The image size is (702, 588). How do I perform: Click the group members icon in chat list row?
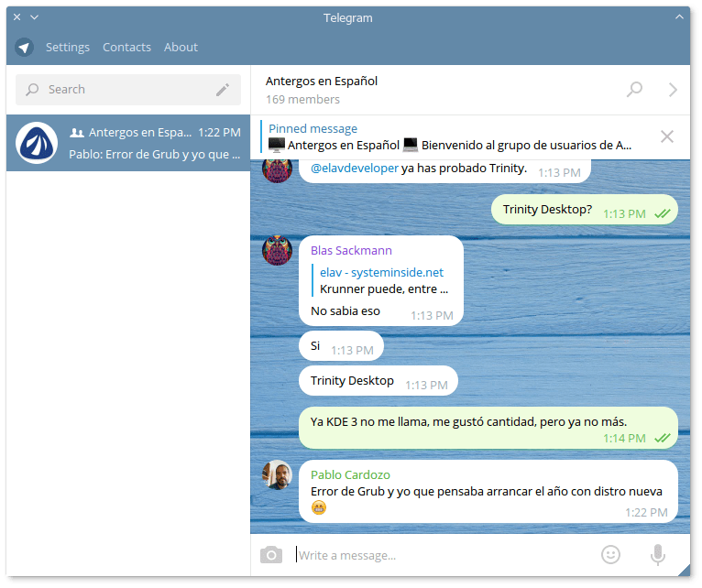[77, 133]
